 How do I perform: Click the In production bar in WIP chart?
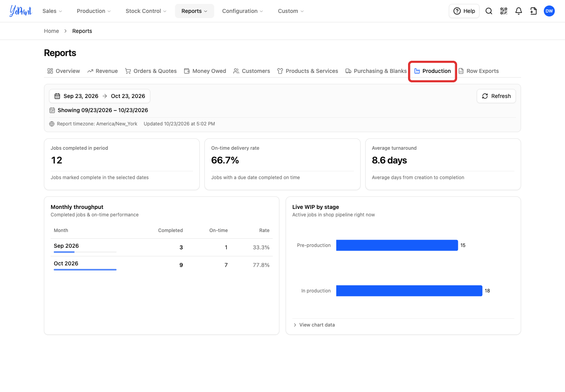409,291
